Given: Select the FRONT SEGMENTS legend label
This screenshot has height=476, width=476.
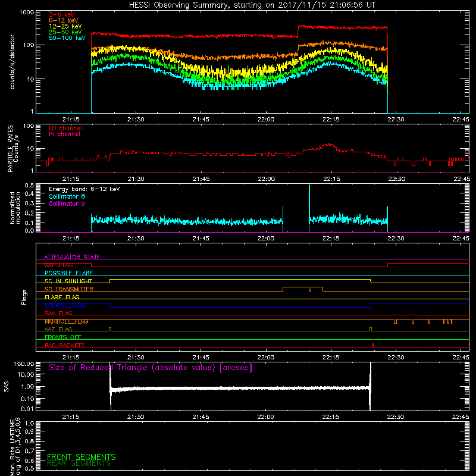Looking at the screenshot, I should click(82, 457).
